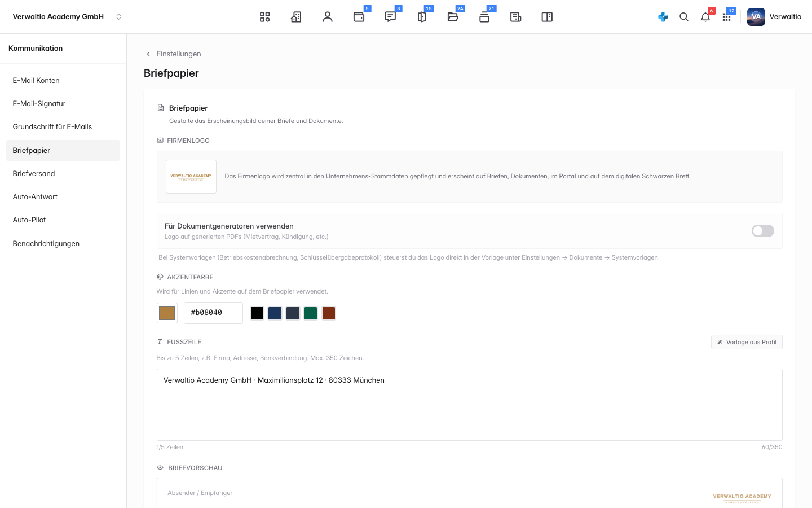Choose the dark blue accent color swatch
Image resolution: width=812 pixels, height=508 pixels.
275,313
